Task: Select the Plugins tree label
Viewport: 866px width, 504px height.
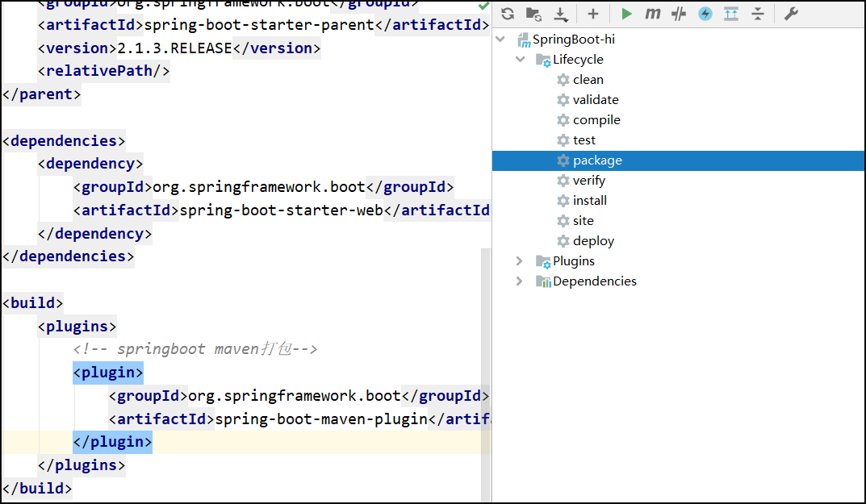Action: 574,260
